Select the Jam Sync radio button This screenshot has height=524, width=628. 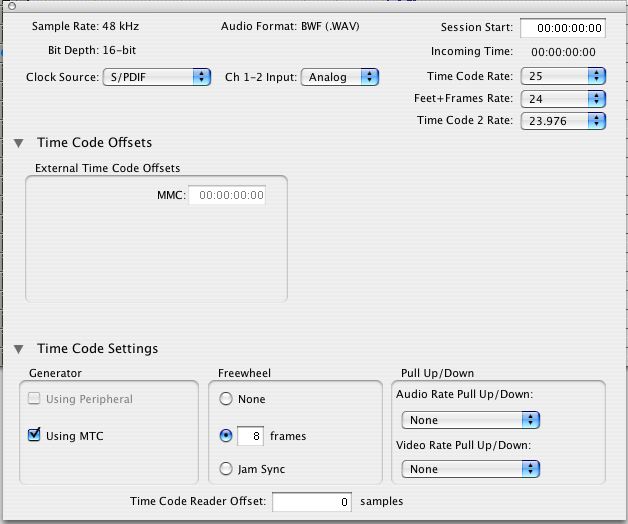pyautogui.click(x=226, y=469)
